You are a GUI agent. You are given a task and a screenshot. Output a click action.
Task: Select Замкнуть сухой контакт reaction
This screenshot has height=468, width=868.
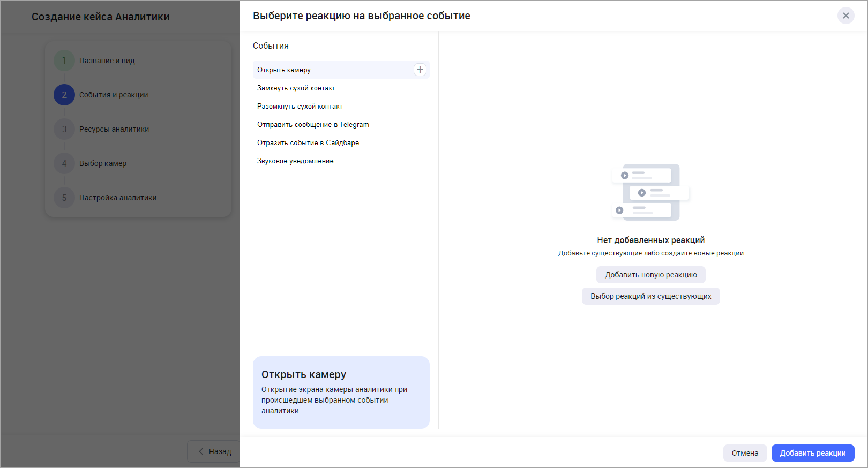[x=296, y=88]
